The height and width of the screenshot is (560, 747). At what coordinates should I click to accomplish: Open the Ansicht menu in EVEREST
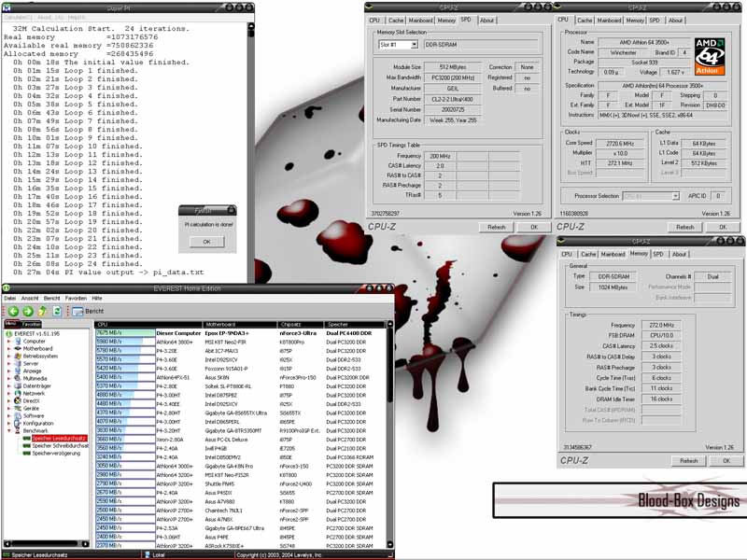pos(30,298)
